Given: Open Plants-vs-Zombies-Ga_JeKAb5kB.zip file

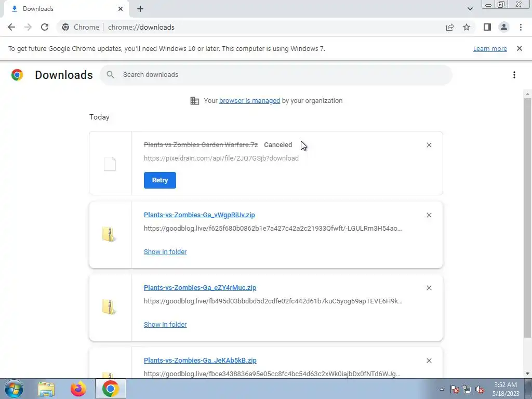Looking at the screenshot, I should click(x=200, y=361).
